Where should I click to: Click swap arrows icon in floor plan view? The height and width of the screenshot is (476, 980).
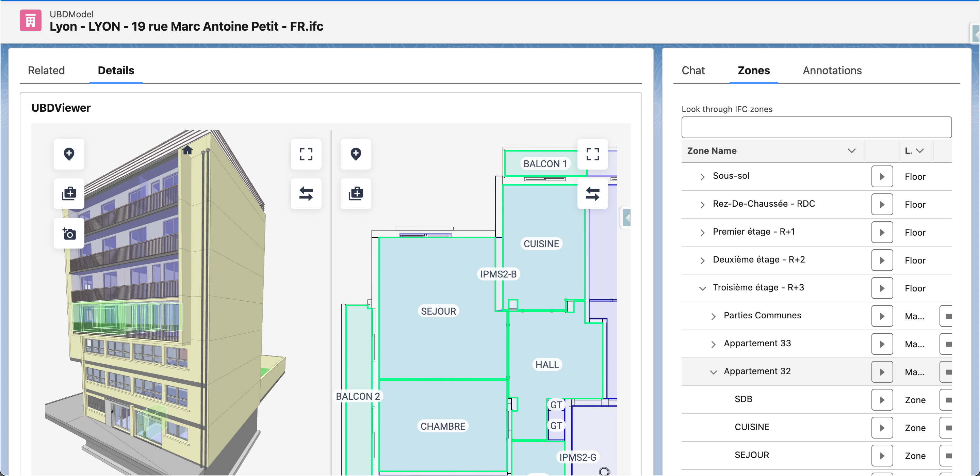tap(592, 194)
